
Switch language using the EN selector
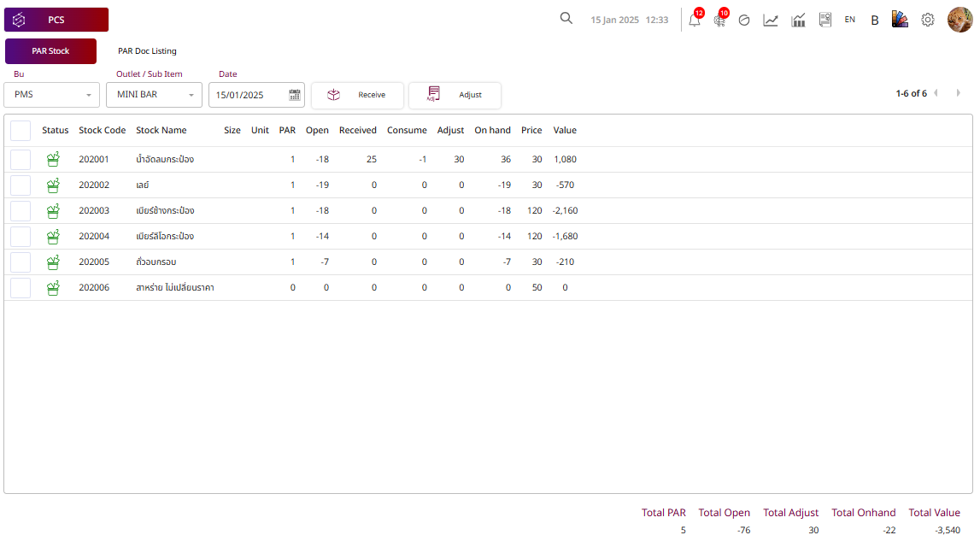point(849,20)
